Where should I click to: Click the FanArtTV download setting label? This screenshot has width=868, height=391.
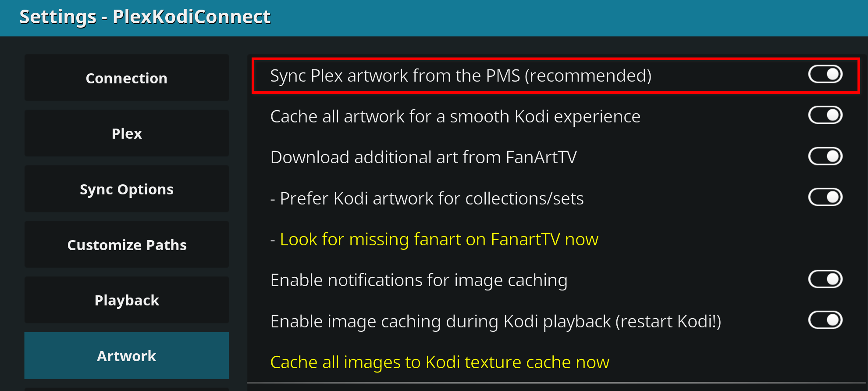(423, 157)
